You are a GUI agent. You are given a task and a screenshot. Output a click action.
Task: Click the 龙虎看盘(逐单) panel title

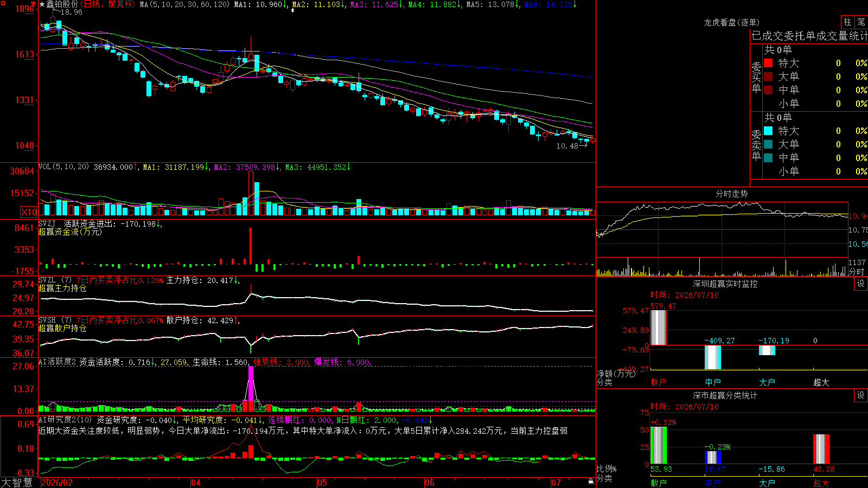(x=732, y=22)
